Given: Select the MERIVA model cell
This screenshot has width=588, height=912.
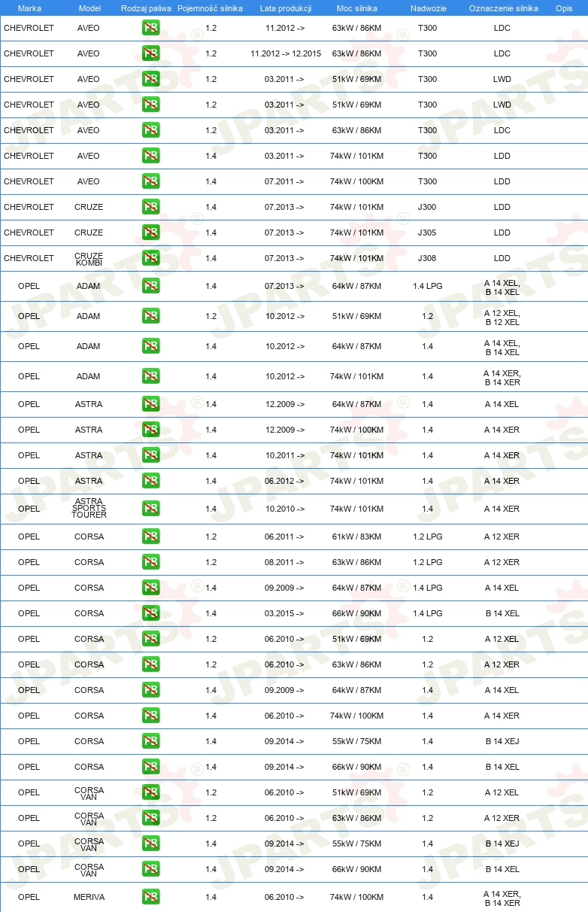Looking at the screenshot, I should [x=89, y=897].
